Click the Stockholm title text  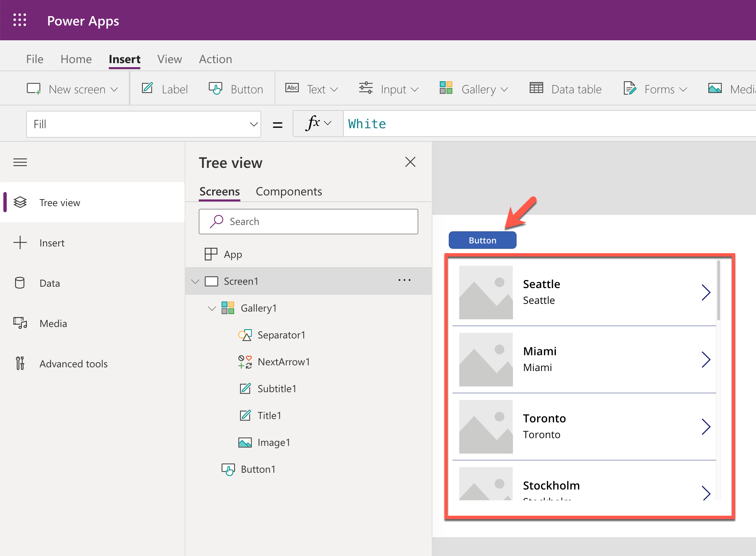(x=551, y=485)
